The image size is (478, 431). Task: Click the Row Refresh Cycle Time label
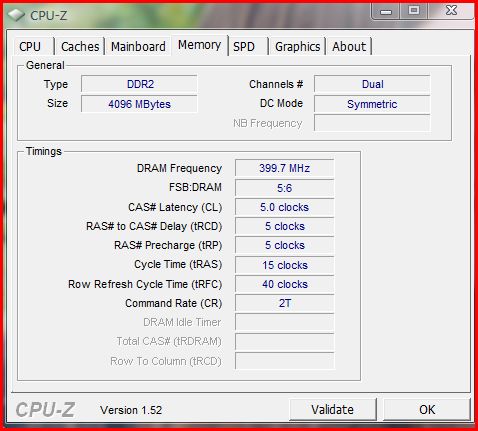click(145, 284)
